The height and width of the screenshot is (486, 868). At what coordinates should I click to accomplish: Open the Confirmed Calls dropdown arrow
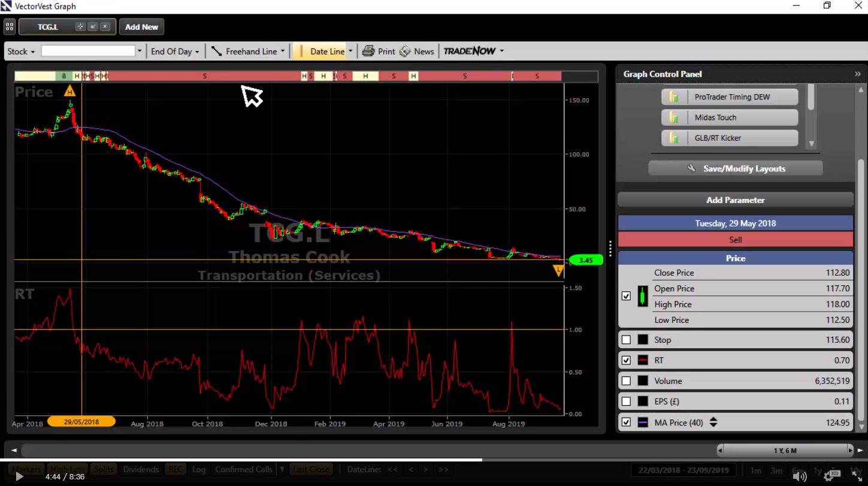click(x=281, y=469)
